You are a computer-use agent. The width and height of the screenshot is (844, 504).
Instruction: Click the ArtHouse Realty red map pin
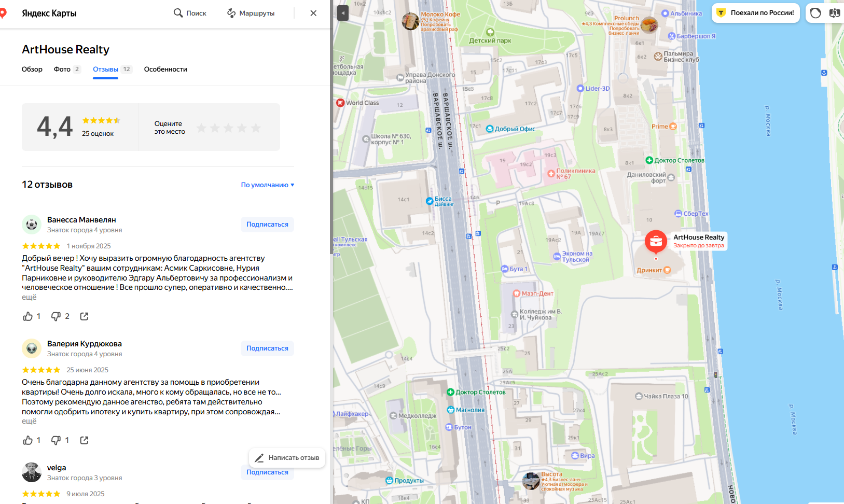(656, 242)
